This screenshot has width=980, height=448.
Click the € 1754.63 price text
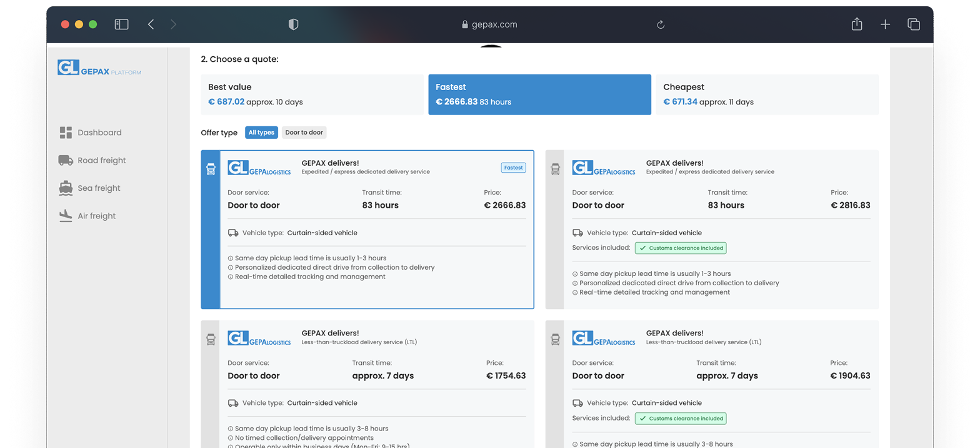506,376
